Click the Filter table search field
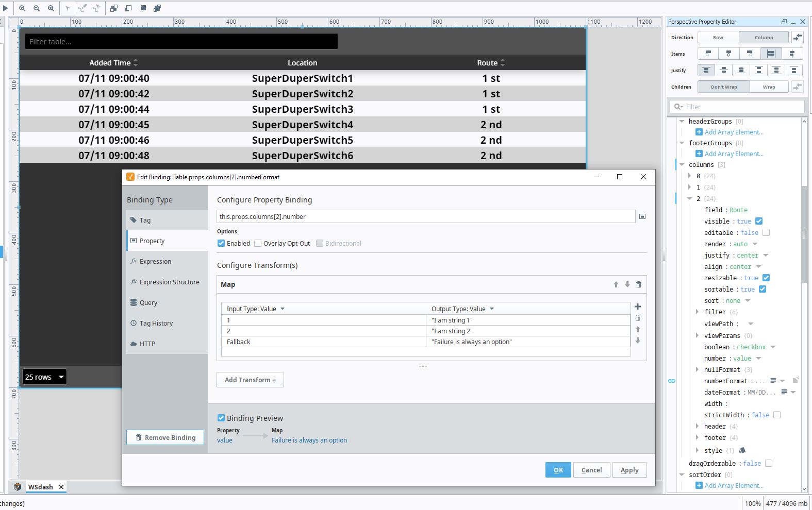The width and height of the screenshot is (812, 510). pos(181,42)
